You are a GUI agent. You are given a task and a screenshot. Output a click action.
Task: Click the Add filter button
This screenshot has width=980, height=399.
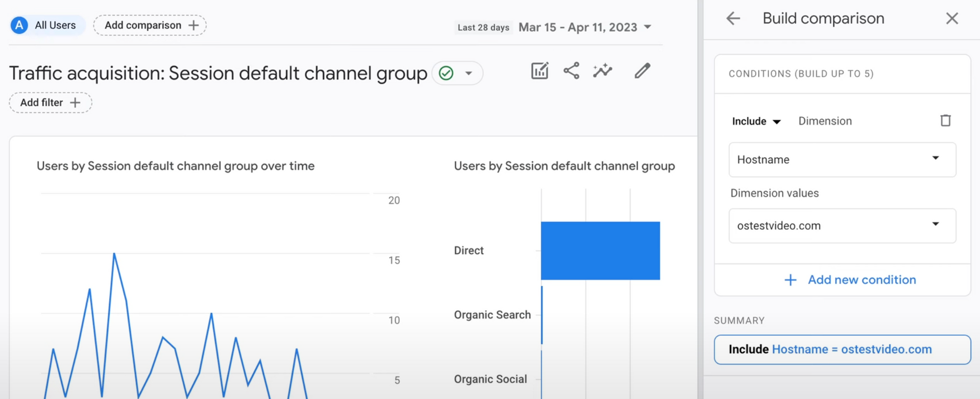click(50, 103)
